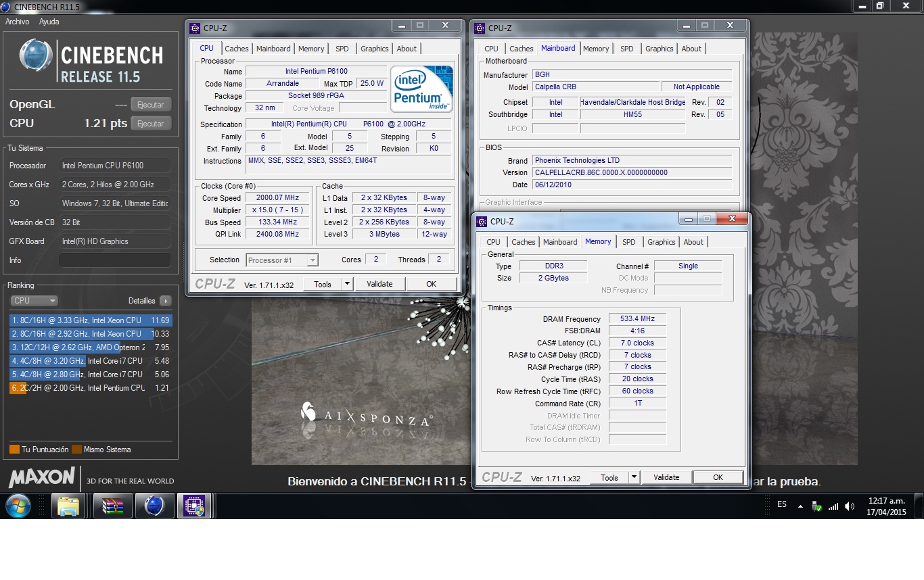
Task: Open Windows Explorer from the taskbar
Action: tap(68, 506)
